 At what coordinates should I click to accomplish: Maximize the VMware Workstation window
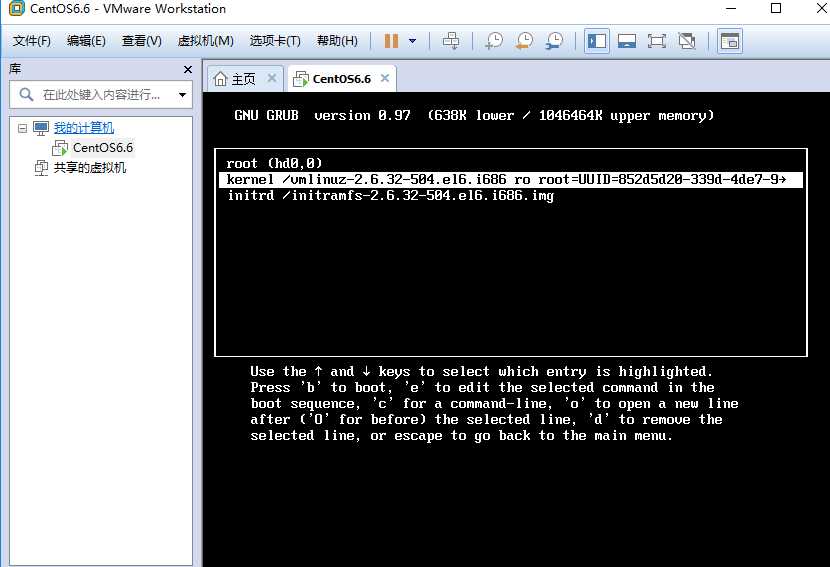pyautogui.click(x=776, y=8)
